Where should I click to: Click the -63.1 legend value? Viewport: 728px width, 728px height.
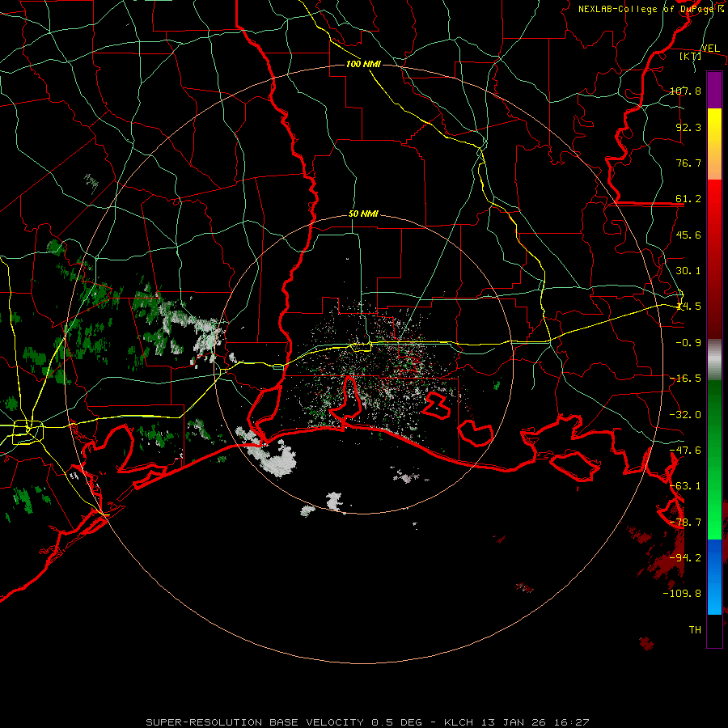[x=685, y=486]
